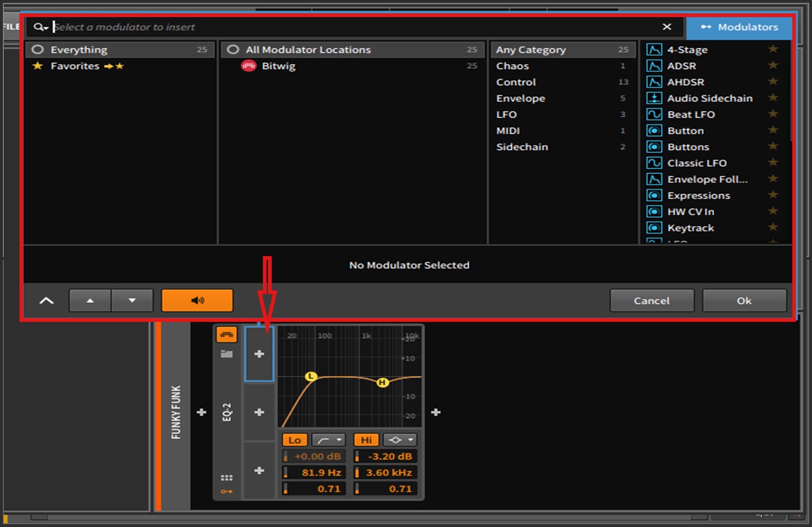Open the Lo band filter type dropdown
The width and height of the screenshot is (812, 527).
[329, 440]
